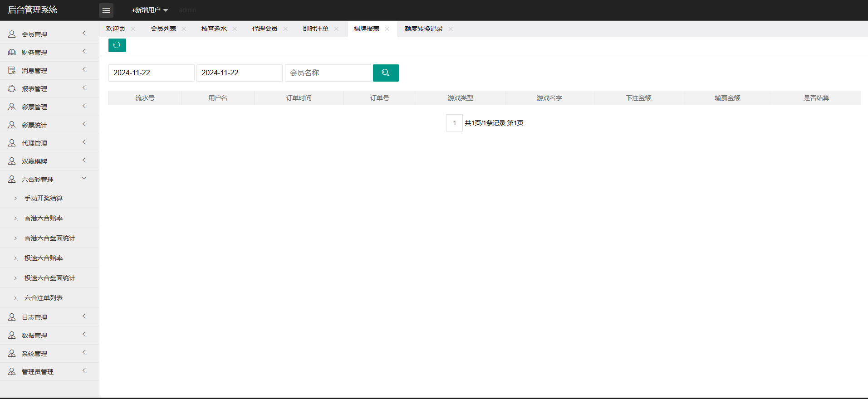This screenshot has width=868, height=399.
Task: Click the 消息管理 sidebar icon
Action: [x=12, y=70]
